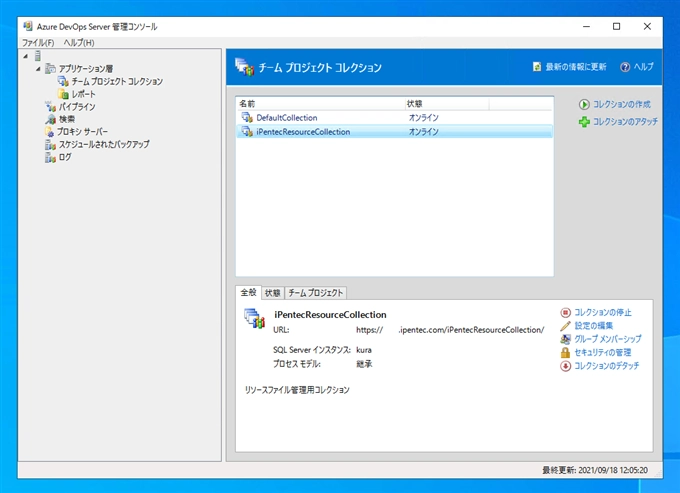Click the green plus コレクションのアタッチ icon
680x493 pixels.
(584, 122)
